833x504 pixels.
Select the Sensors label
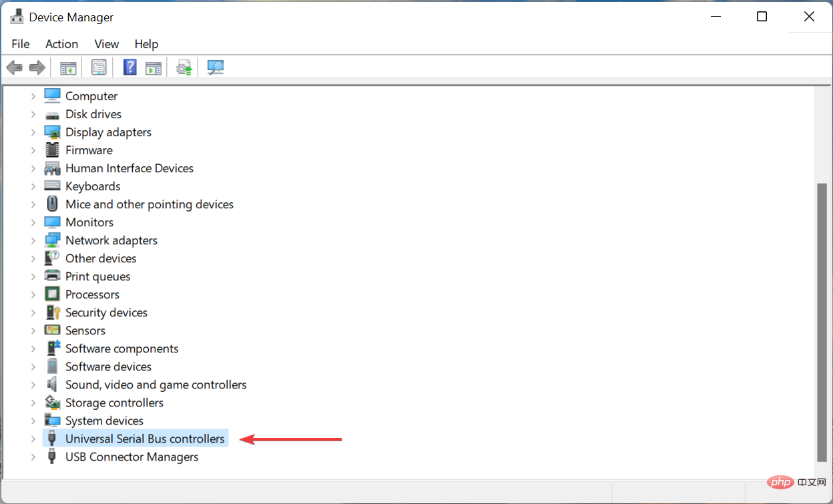pyautogui.click(x=85, y=330)
